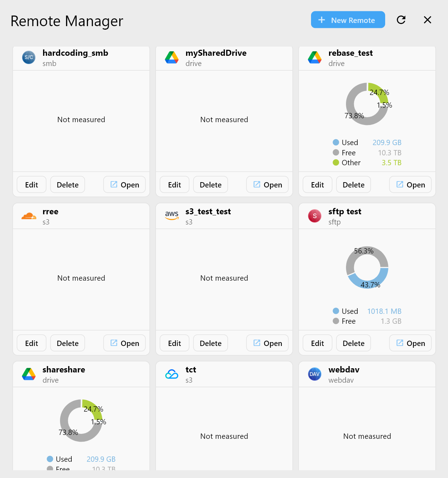Screen dimensions: 448x478
Task: Click the cloud icon on the tct card
Action: pyautogui.click(x=172, y=374)
